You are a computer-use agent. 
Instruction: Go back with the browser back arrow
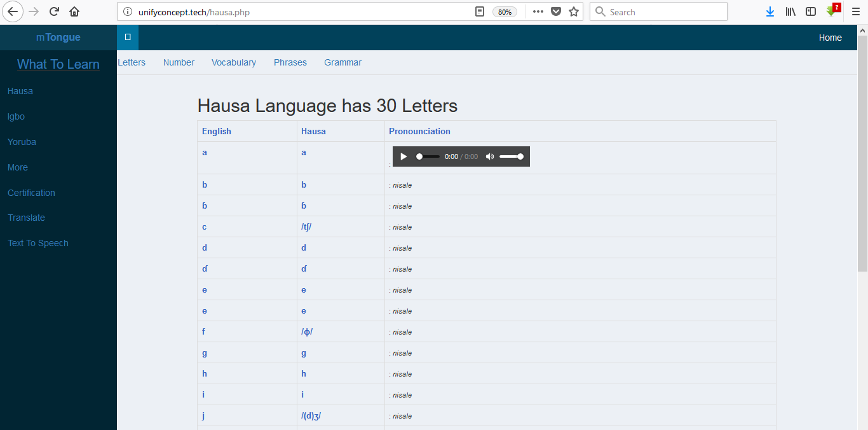(13, 11)
